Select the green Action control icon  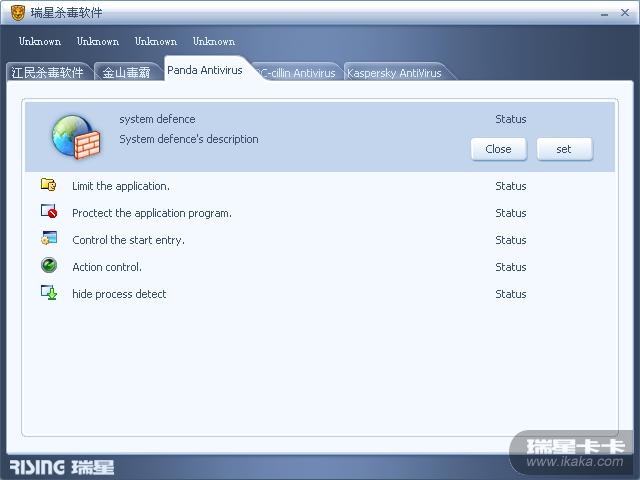tap(49, 265)
